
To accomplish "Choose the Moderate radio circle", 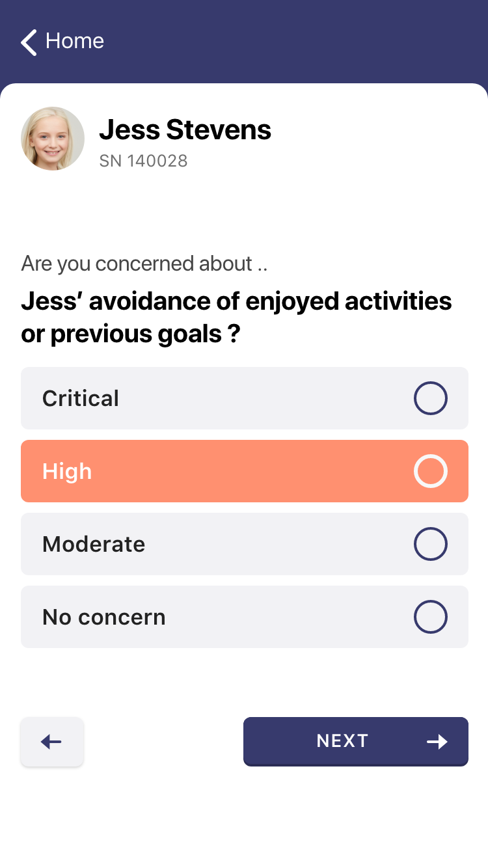I will coord(430,544).
